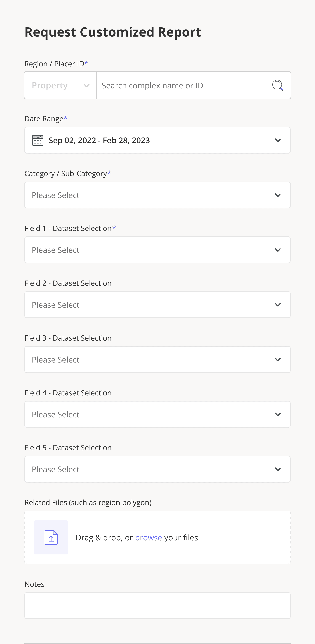Open the Property type dropdown

point(60,85)
